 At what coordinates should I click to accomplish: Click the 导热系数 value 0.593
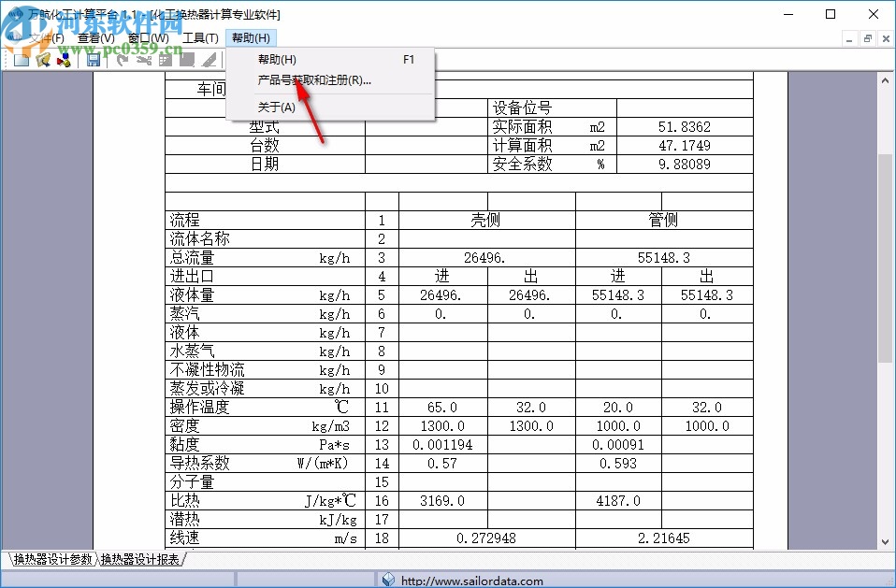[618, 464]
